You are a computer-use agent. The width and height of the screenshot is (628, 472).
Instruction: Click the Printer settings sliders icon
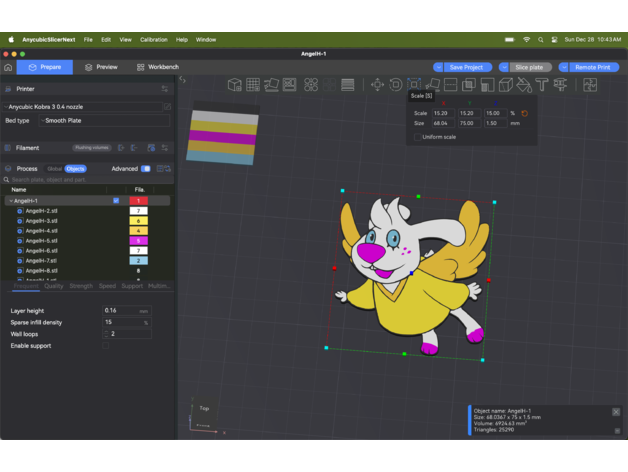click(x=165, y=89)
